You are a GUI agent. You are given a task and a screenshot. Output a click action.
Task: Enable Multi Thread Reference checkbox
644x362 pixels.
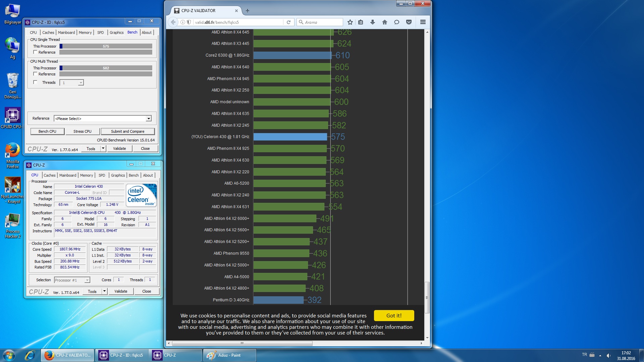click(x=35, y=74)
